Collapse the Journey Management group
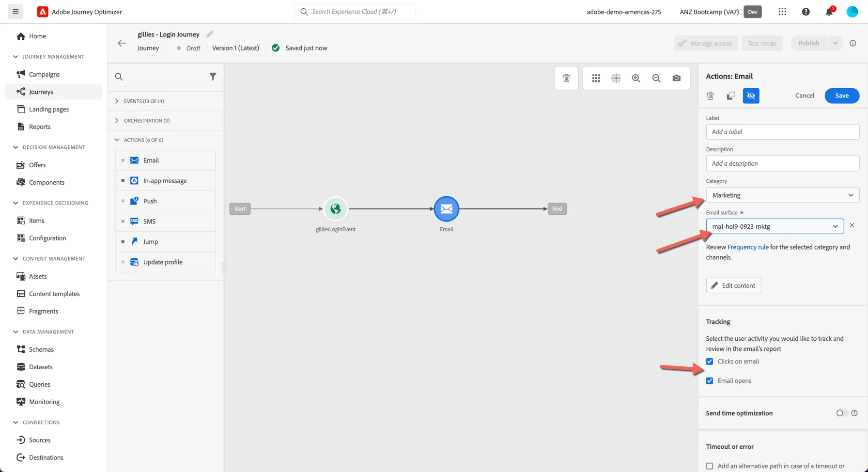868x472 pixels. click(15, 57)
